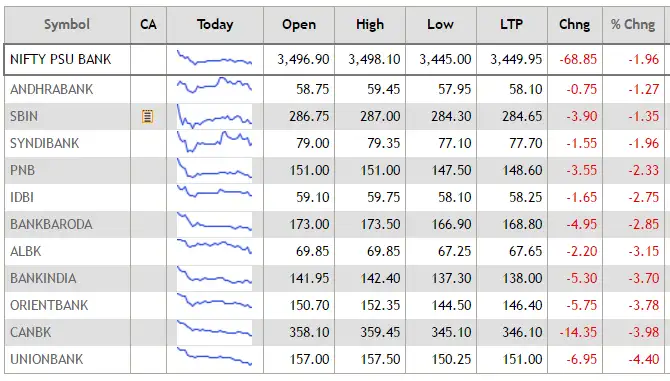This screenshot has height=381, width=670.
Task: Select the Chng column header
Action: point(575,24)
